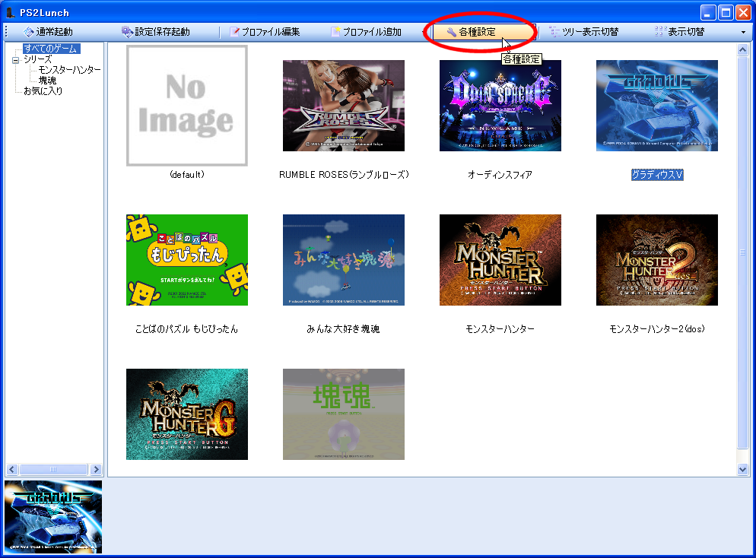Click the game list scroll-down arrow
Screen dimensions: 756x558
coord(742,469)
